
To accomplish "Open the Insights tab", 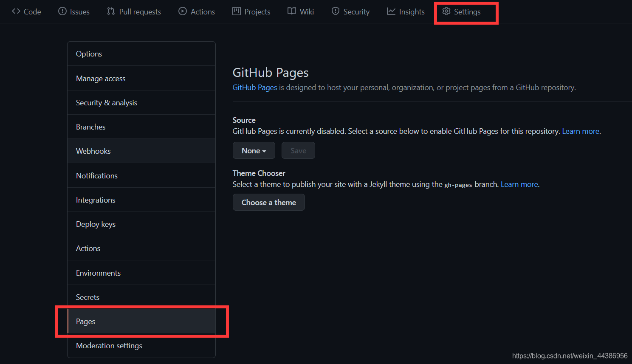I will 406,12.
